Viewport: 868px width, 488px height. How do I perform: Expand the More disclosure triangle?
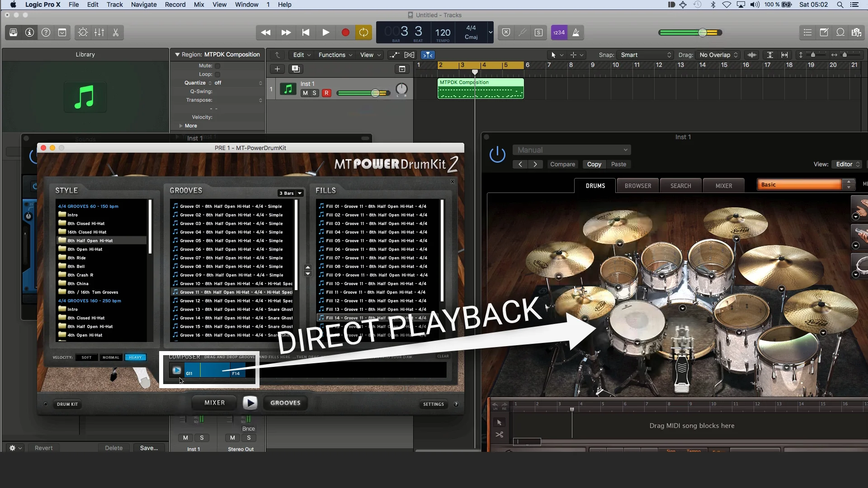point(181,126)
